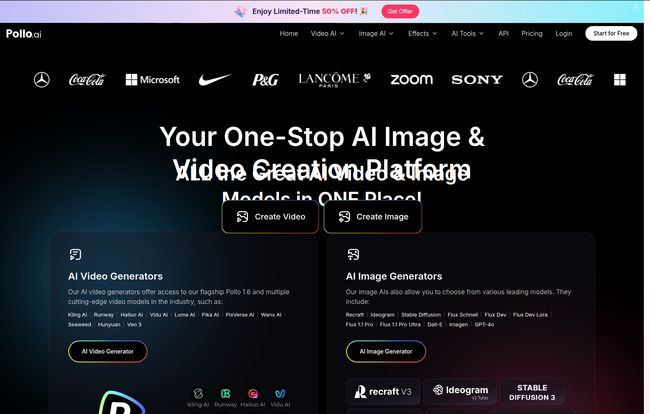Click the Veo 3 link

tap(134, 324)
